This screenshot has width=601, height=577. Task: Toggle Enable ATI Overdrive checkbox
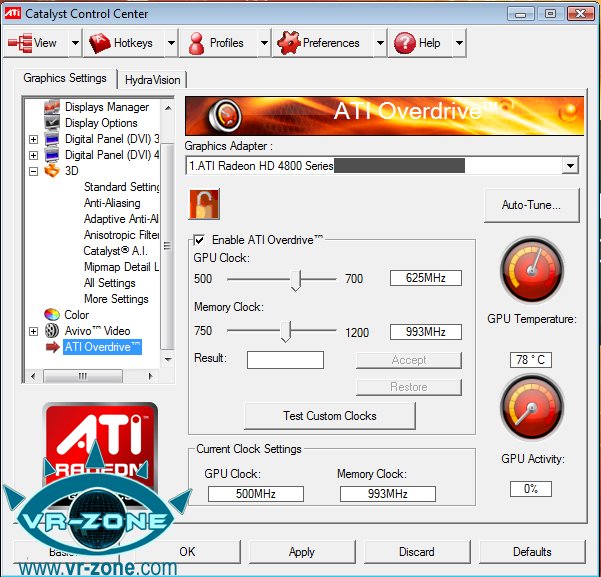(199, 240)
